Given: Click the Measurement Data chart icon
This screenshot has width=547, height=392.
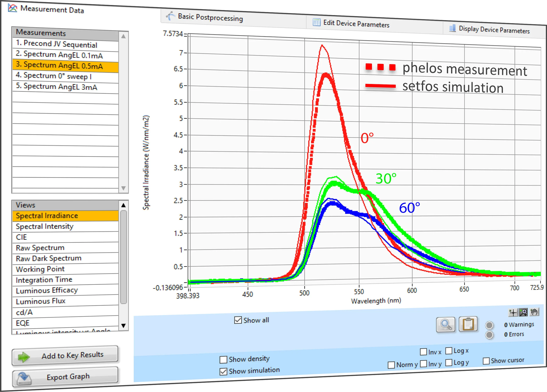Looking at the screenshot, I should point(12,8).
